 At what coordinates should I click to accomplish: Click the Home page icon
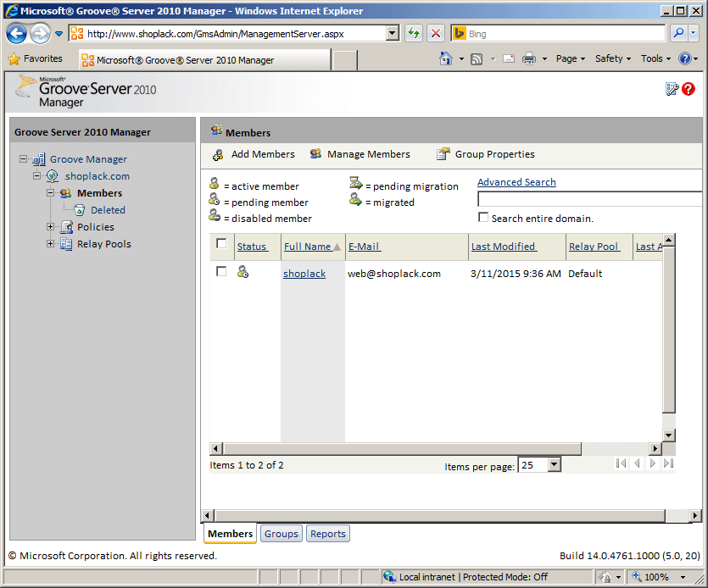click(446, 58)
